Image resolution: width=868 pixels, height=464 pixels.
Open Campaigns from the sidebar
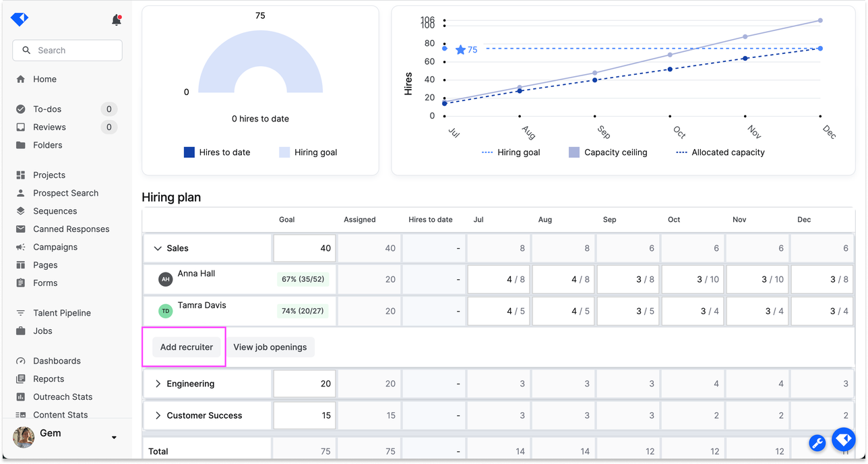coord(55,247)
